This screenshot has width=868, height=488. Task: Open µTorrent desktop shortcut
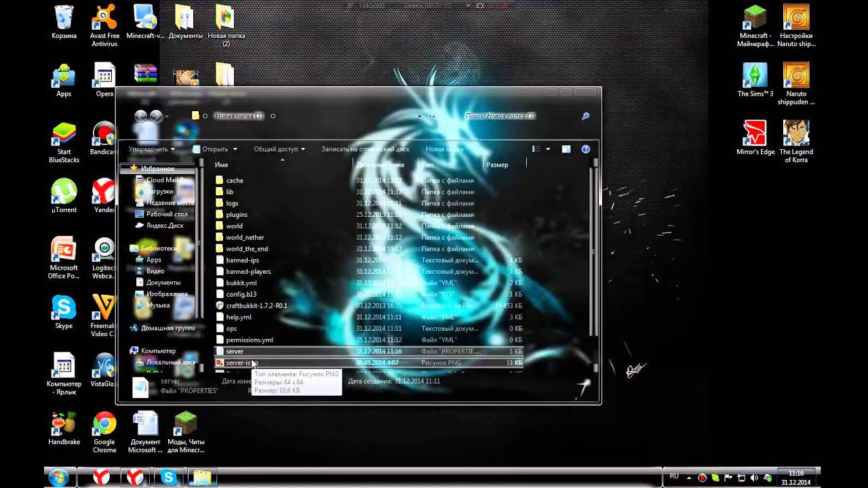[x=64, y=196]
